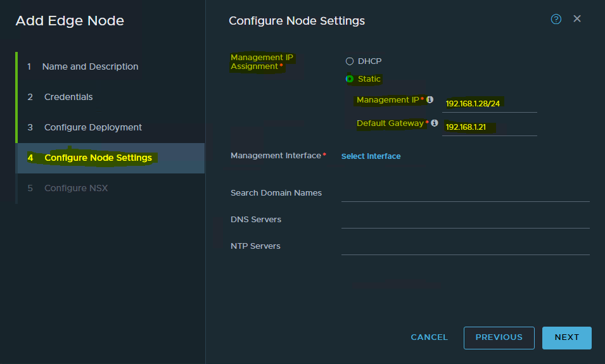The width and height of the screenshot is (605, 364).
Task: Click the DNS Servers input field
Action: tap(466, 220)
